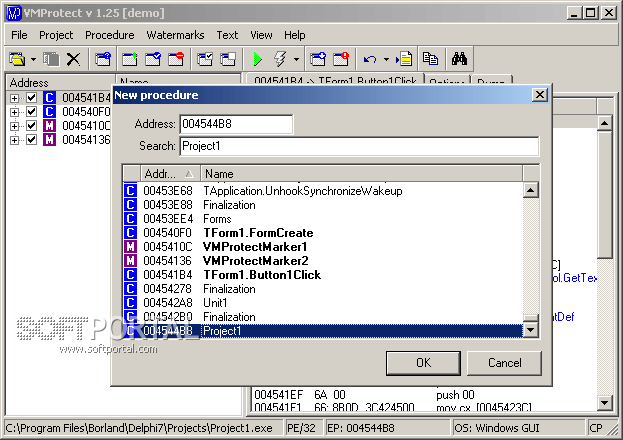Screen dimensions: 623x440
Task: Open search with binoculars icon
Action: tap(459, 59)
